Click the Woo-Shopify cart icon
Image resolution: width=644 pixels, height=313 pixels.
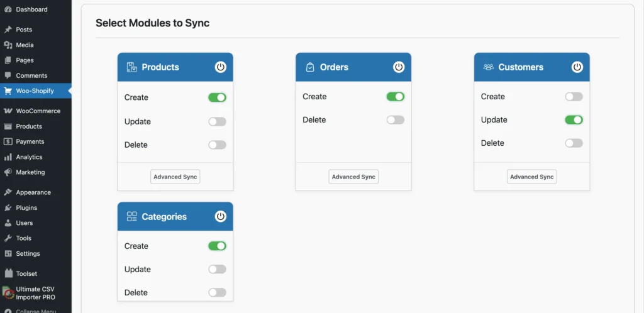[8, 91]
